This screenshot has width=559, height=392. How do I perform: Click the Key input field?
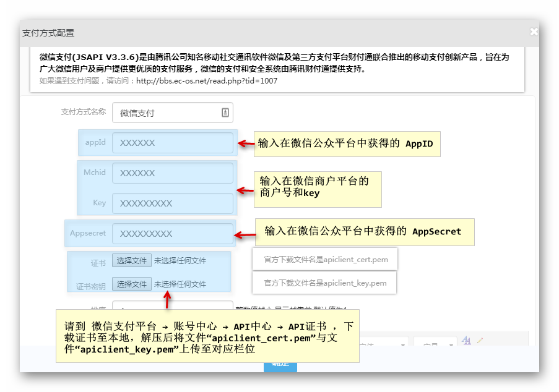coord(173,203)
